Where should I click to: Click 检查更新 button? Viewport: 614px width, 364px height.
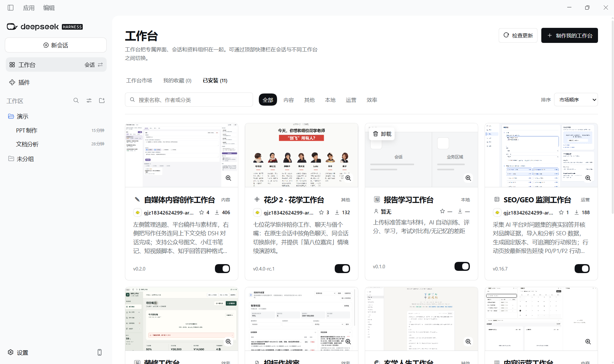(x=518, y=36)
